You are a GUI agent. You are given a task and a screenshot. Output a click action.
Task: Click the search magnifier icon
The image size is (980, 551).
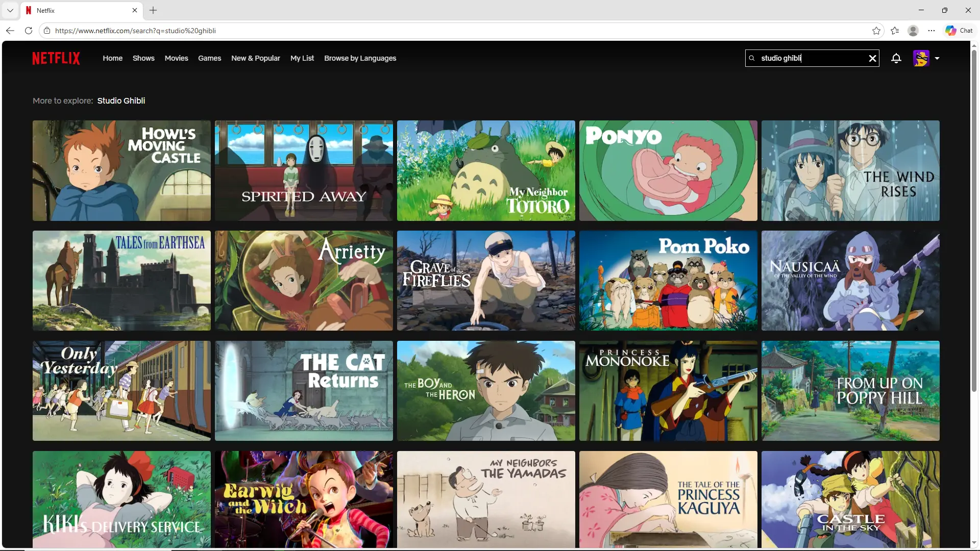tap(752, 58)
